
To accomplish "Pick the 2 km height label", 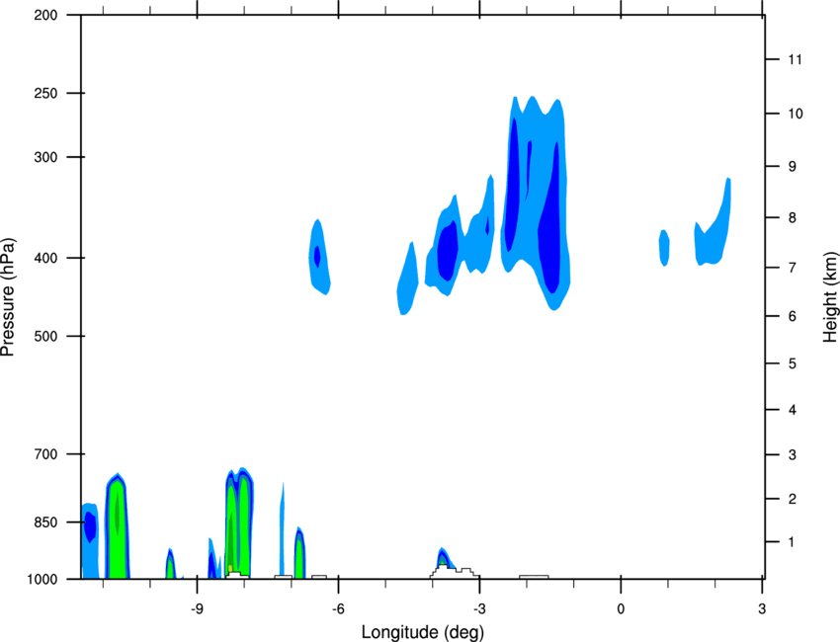I will tap(792, 499).
